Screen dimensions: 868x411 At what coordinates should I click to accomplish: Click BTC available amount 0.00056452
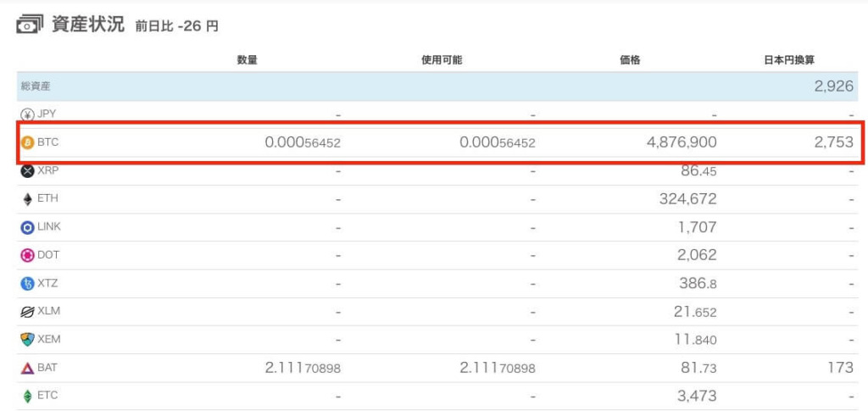point(498,142)
